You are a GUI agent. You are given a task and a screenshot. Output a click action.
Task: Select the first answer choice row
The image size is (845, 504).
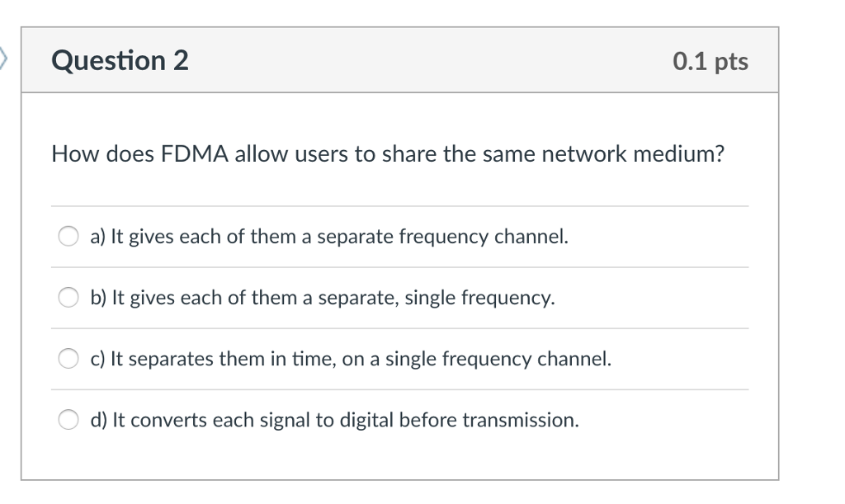pyautogui.click(x=330, y=237)
